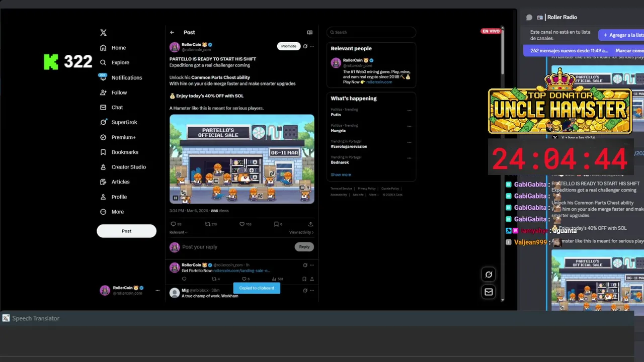Open account menu dots beside RollerCoin
Viewport: 644px width, 362px height.
pos(157,290)
